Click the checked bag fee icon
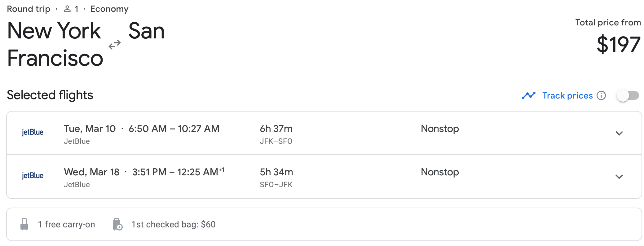This screenshot has width=644, height=246. (117, 224)
